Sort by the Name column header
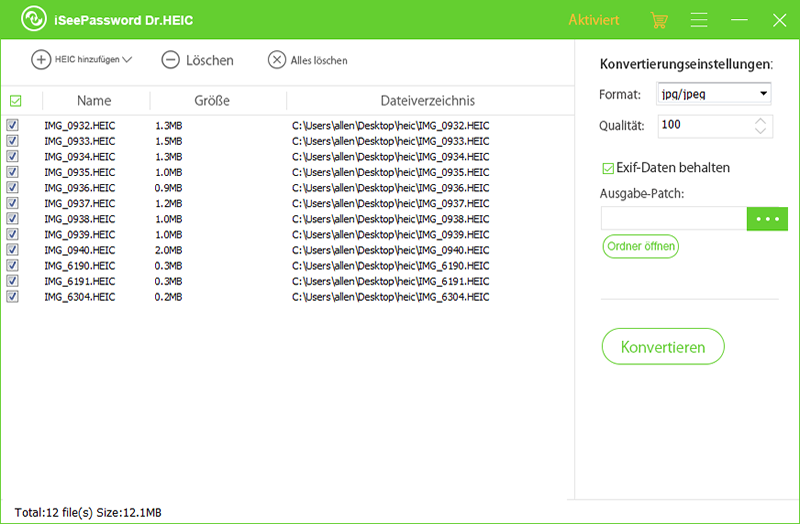This screenshot has width=800, height=524. point(94,101)
